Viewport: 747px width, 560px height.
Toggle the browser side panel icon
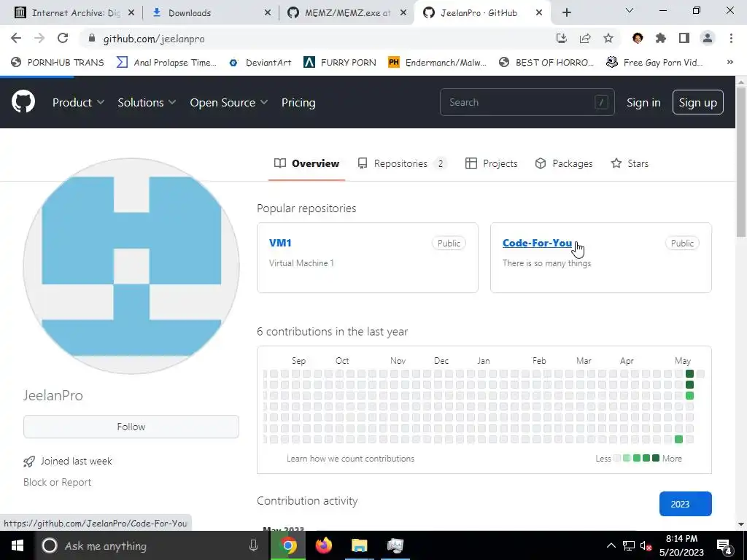coord(684,38)
